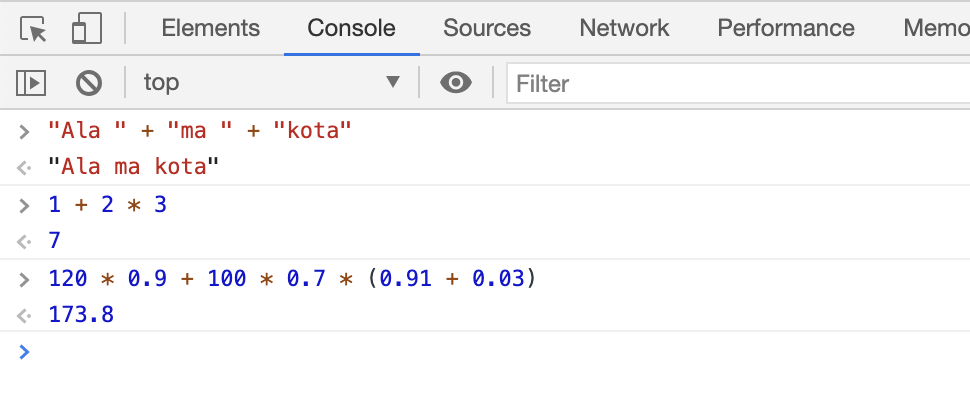Activate the inspect element picker tool
This screenshot has width=970, height=404.
point(35,29)
